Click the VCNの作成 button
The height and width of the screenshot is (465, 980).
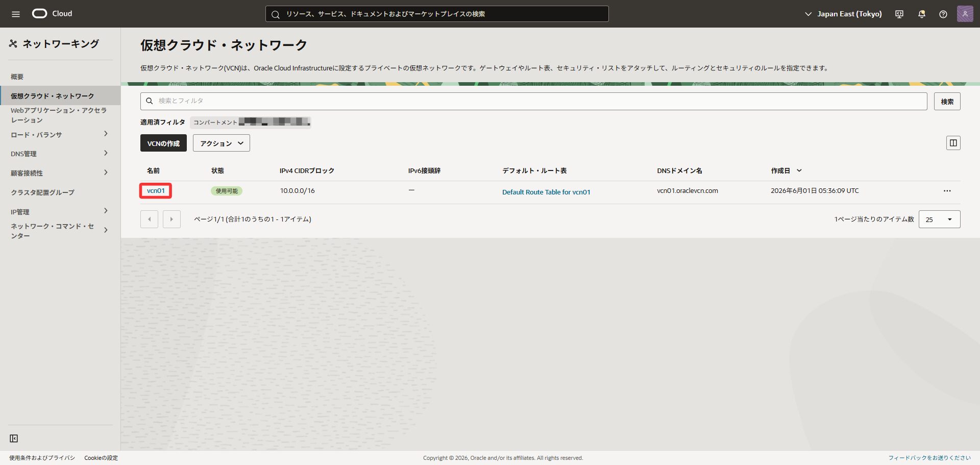coord(163,143)
